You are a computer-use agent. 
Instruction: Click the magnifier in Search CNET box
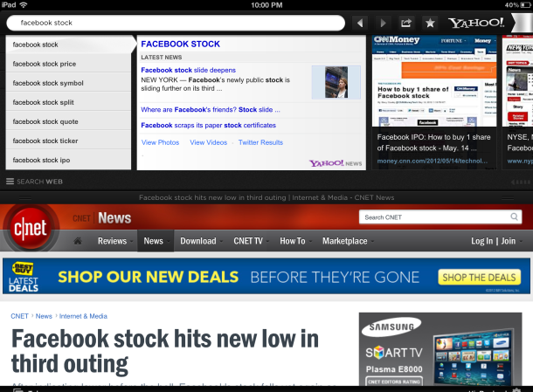514,217
